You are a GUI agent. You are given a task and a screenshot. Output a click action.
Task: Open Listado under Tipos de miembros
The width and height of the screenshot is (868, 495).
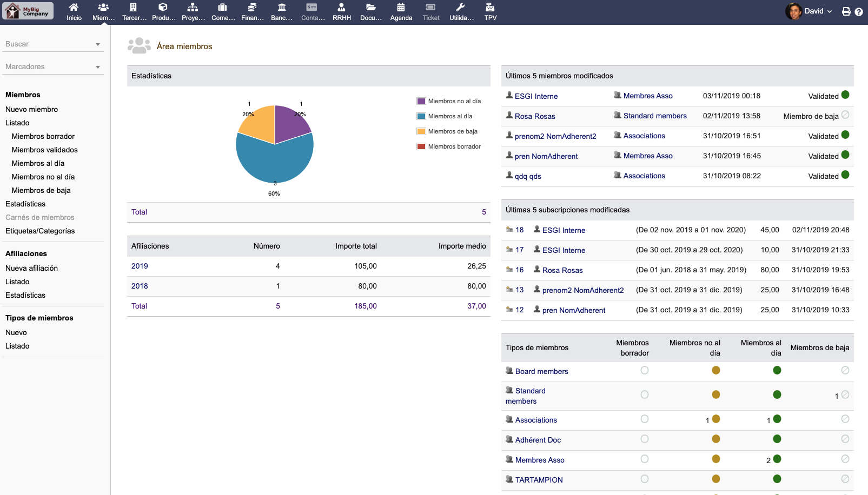click(x=17, y=346)
